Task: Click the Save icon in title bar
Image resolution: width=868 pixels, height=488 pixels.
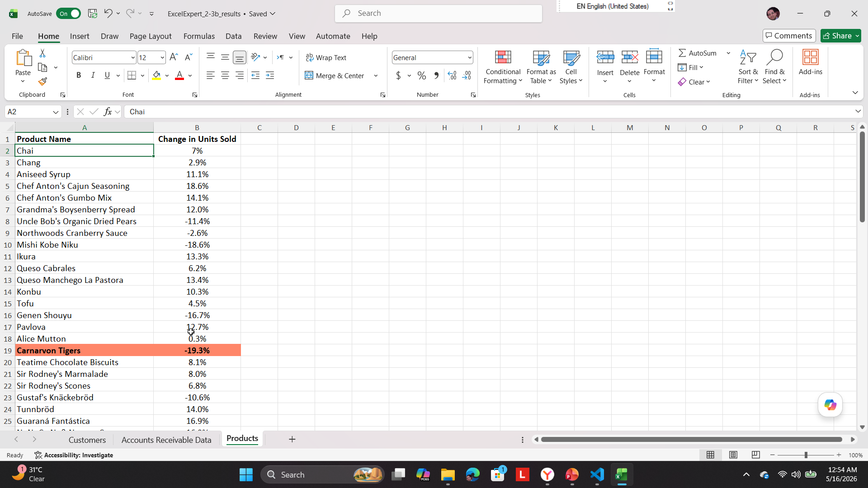Action: click(92, 14)
